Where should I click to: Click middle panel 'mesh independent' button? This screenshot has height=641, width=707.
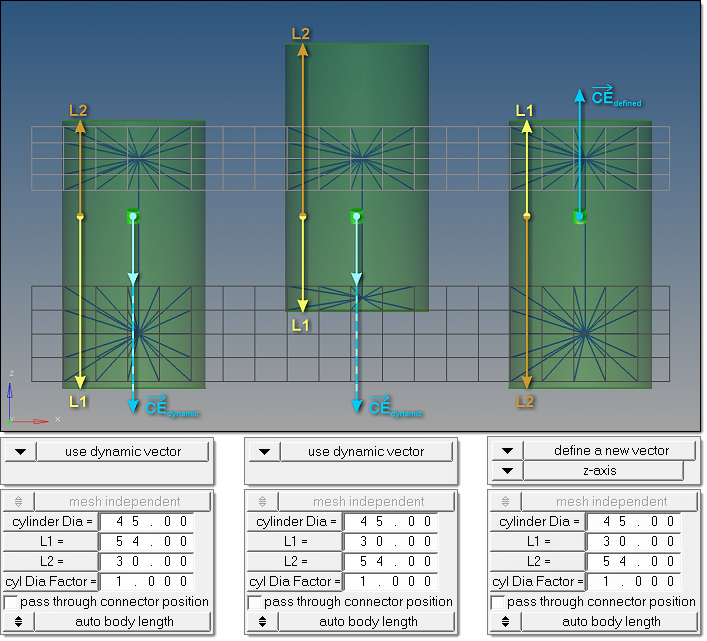click(367, 502)
